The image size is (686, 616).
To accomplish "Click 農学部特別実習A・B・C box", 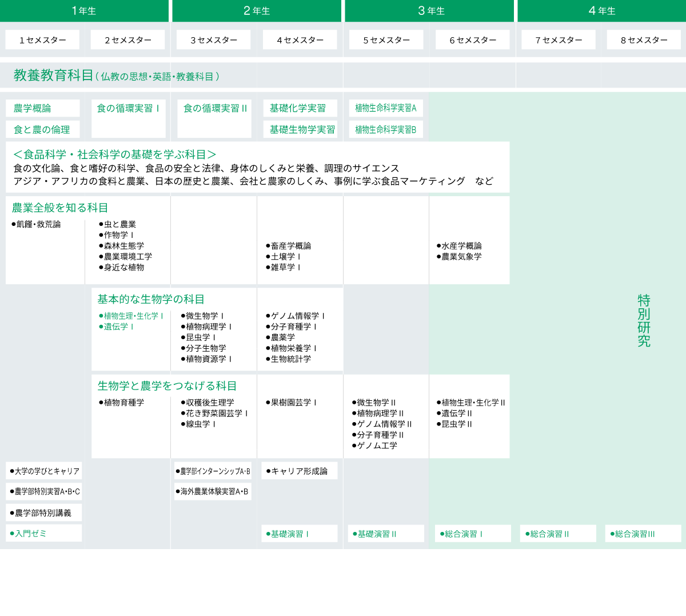I will (x=44, y=491).
